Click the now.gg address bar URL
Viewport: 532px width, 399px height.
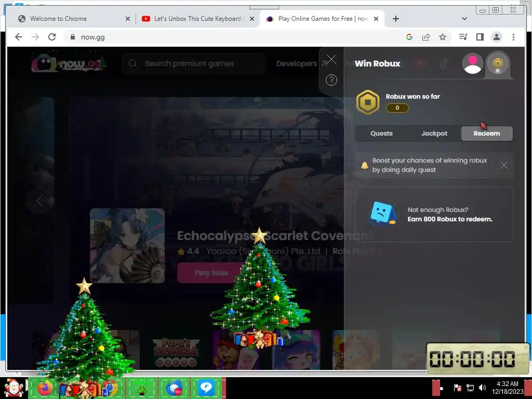92,37
